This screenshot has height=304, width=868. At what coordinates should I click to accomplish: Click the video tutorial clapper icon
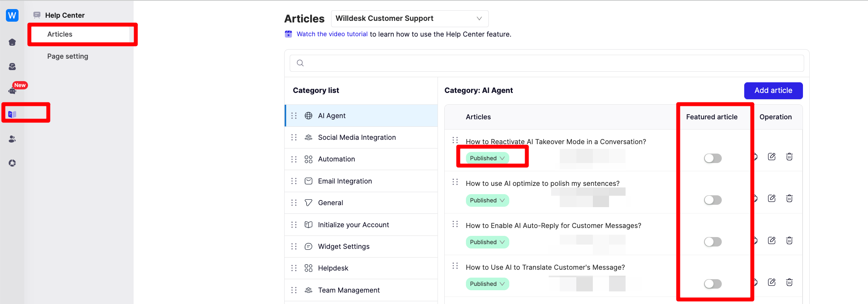coord(289,34)
